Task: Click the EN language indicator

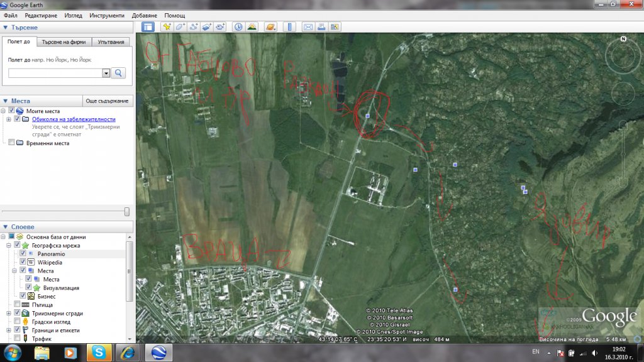Action: tap(536, 352)
